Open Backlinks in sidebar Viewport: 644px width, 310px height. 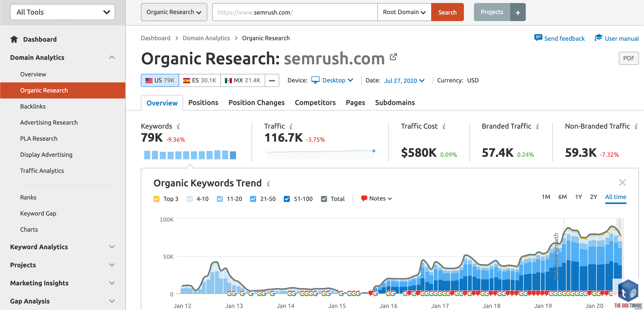tap(33, 107)
